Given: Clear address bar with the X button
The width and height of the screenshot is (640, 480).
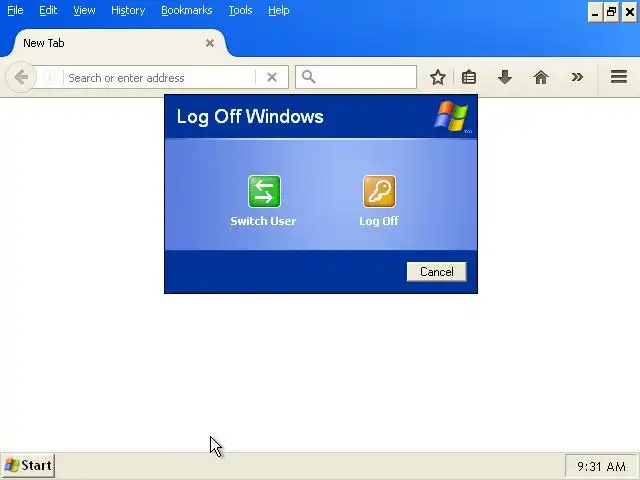Looking at the screenshot, I should tap(272, 77).
